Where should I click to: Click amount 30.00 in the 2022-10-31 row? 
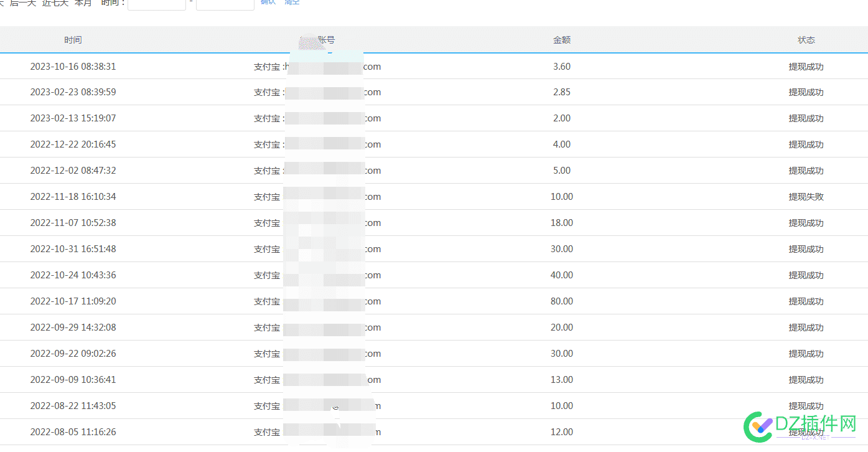562,249
